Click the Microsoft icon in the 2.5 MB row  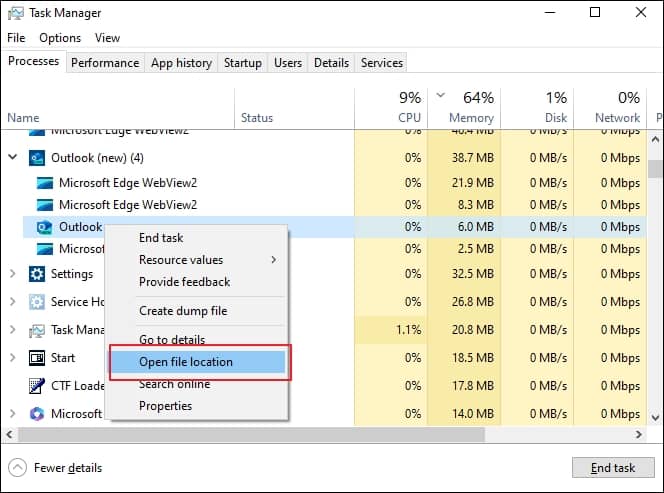click(45, 249)
